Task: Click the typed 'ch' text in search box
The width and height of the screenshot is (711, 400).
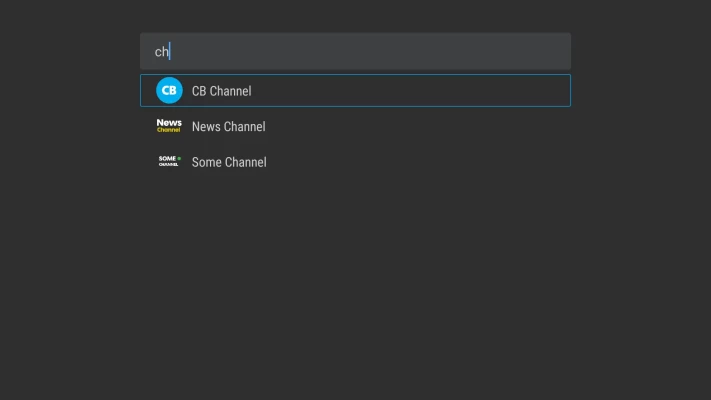Action: 161,52
